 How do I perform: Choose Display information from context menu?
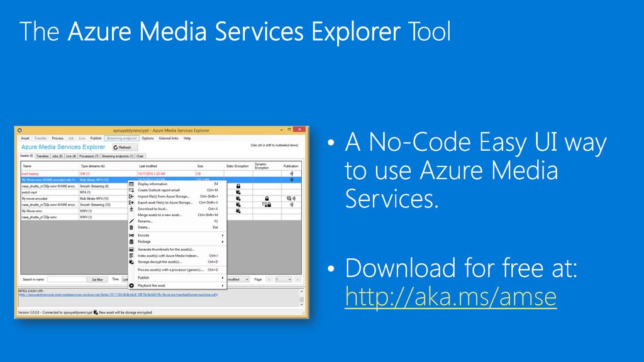tap(177, 184)
